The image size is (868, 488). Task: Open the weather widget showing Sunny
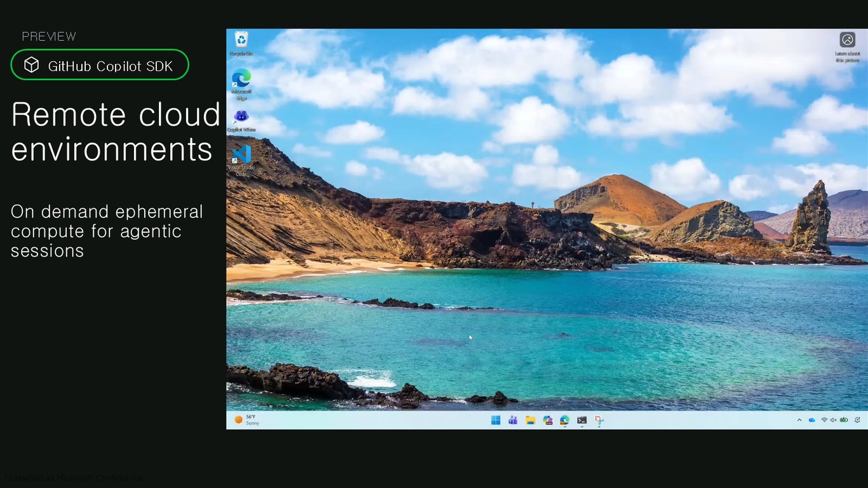(x=247, y=420)
